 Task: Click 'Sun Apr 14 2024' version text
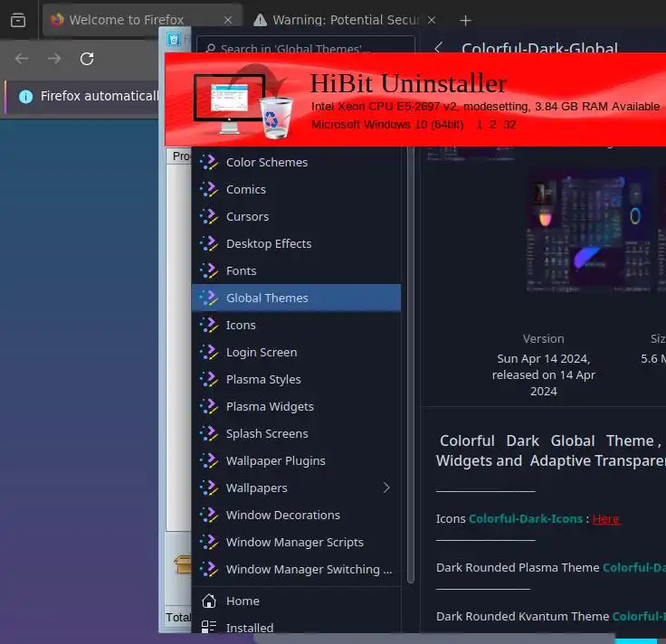click(543, 359)
